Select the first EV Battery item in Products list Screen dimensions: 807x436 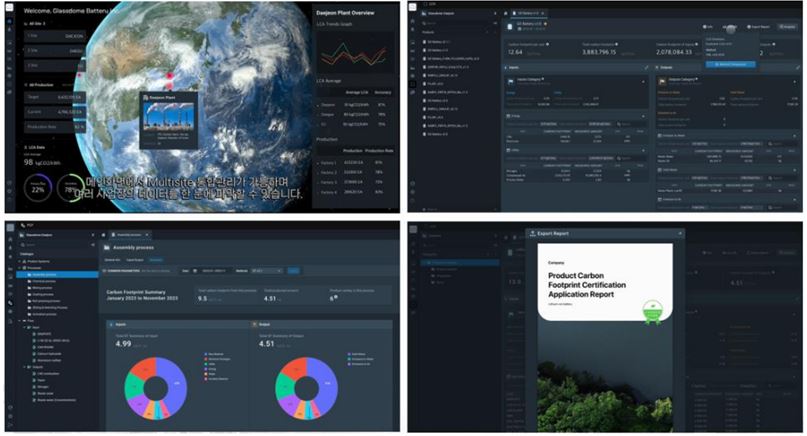437,40
